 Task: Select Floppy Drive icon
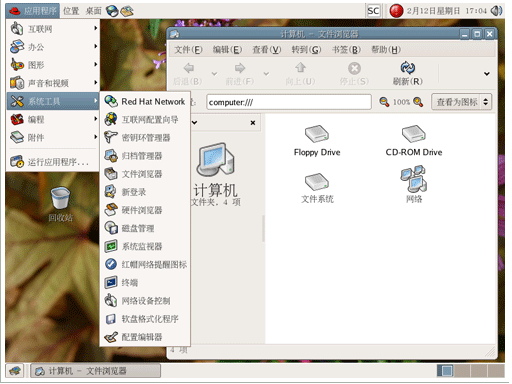click(x=317, y=141)
